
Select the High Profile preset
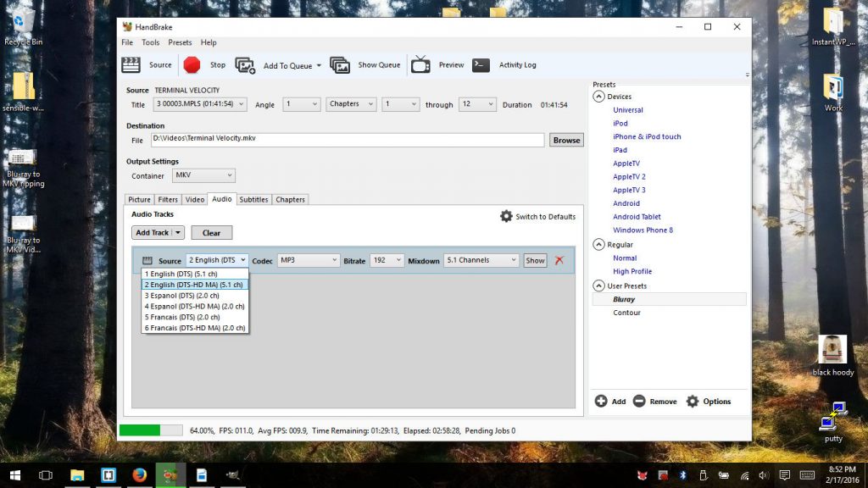632,272
